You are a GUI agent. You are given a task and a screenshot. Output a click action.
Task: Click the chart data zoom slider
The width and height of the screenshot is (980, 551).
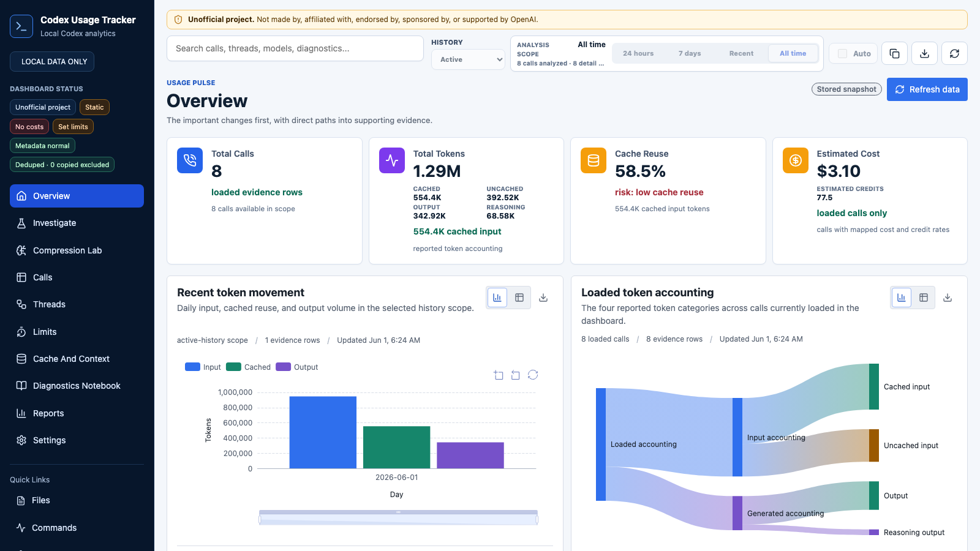tap(398, 518)
